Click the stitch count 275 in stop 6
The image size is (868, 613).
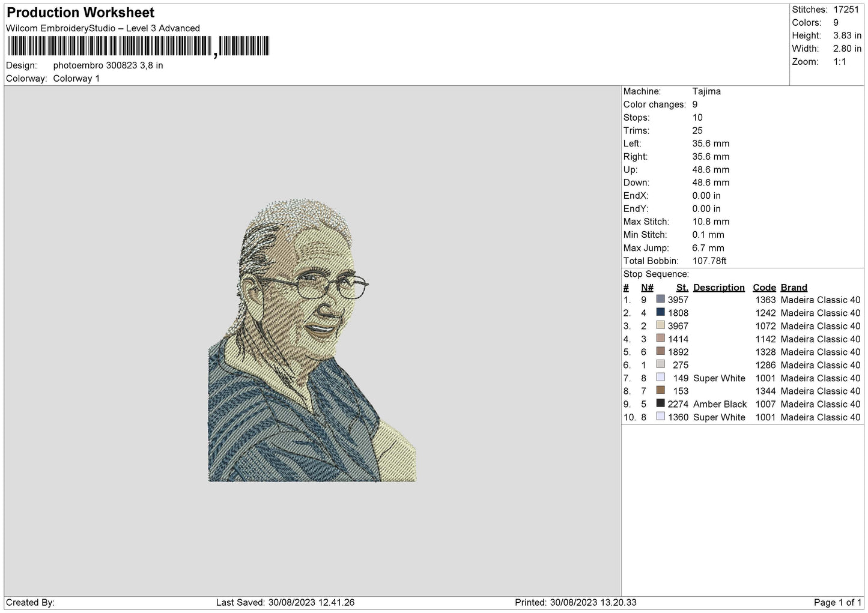tap(681, 365)
